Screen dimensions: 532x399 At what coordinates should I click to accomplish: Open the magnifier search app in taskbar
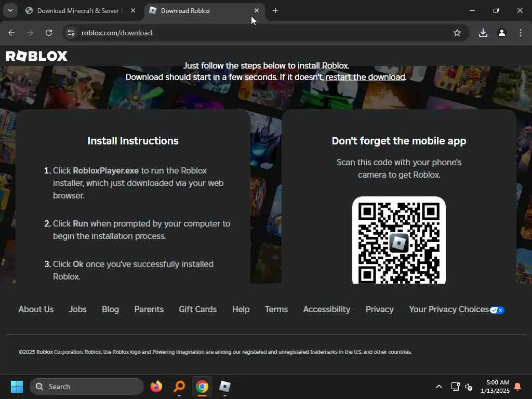179,387
